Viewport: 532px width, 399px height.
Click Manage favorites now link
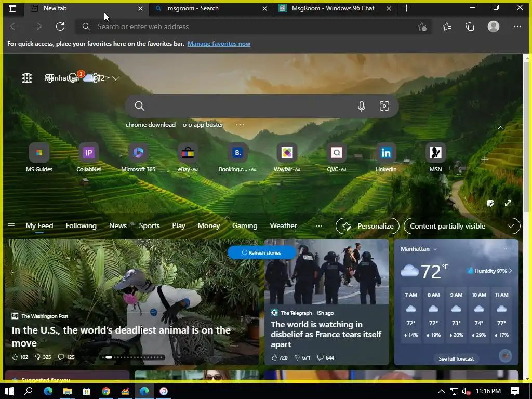click(x=219, y=44)
